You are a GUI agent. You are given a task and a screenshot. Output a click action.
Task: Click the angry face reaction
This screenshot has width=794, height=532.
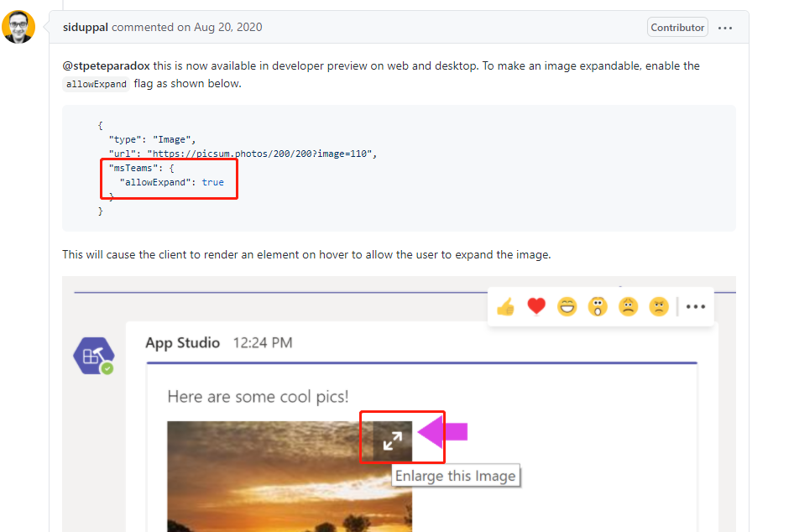(659, 306)
